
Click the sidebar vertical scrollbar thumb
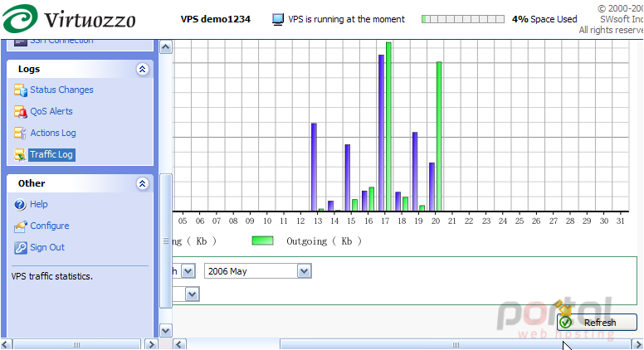coord(165,241)
